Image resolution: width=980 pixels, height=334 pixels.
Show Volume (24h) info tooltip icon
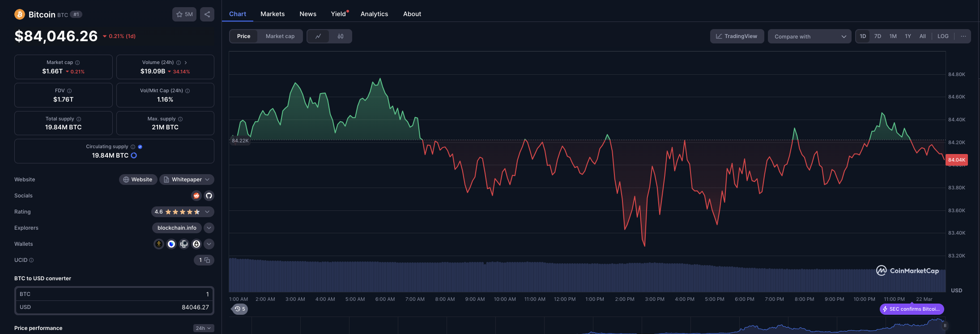pos(179,63)
